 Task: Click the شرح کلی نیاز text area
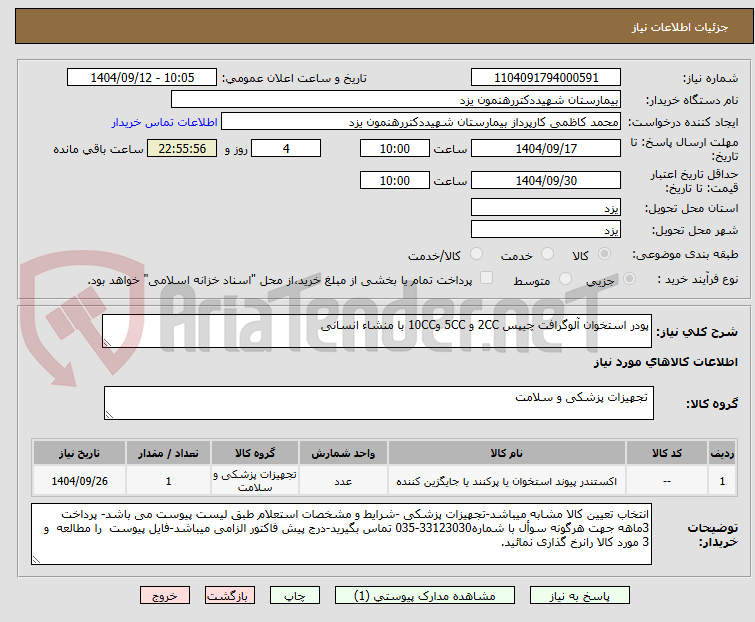377,331
